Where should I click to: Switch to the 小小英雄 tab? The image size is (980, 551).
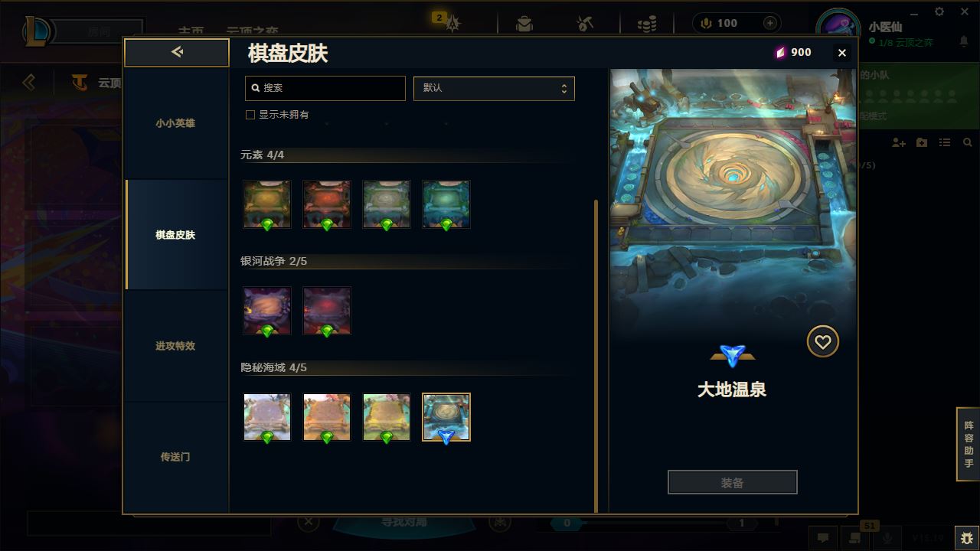175,123
